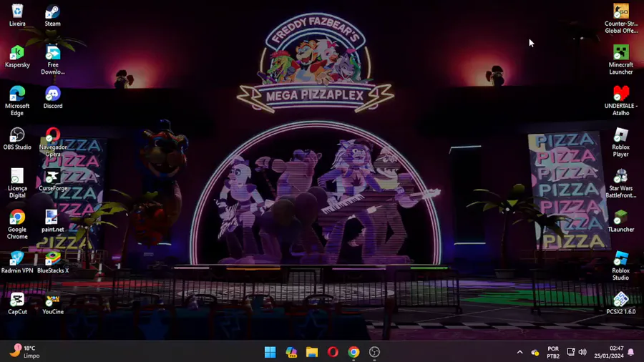The width and height of the screenshot is (644, 362).
Task: Expand the hidden system tray icons
Action: tap(519, 352)
